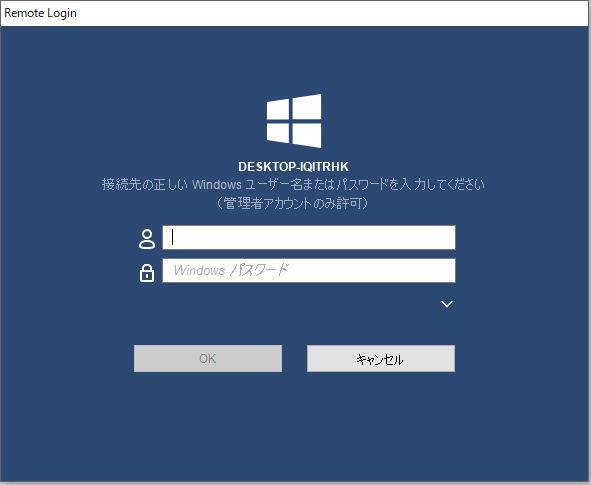
Task: Click the Windows logo above DESKTOP-IQITRHK
Action: (x=294, y=121)
